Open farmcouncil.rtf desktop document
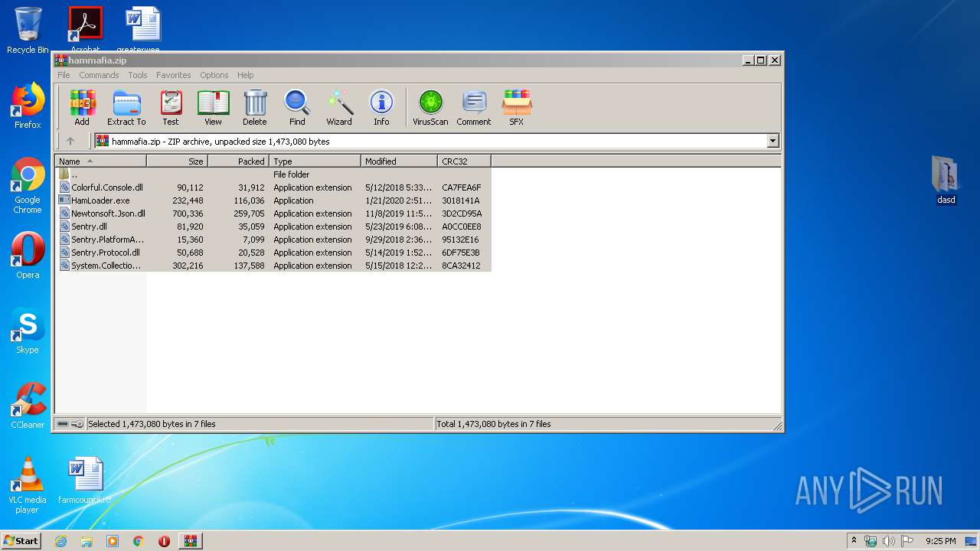 (x=85, y=481)
